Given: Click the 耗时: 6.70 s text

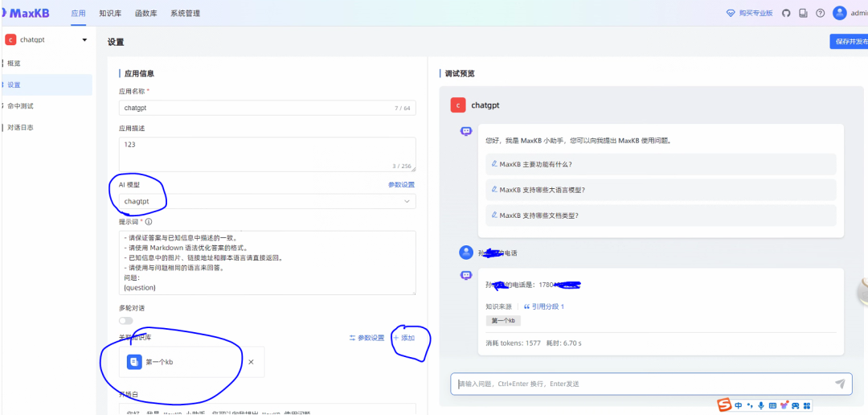Looking at the screenshot, I should [563, 343].
